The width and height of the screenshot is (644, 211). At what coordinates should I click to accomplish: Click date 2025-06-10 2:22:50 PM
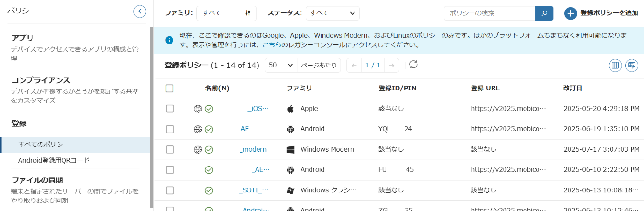pyautogui.click(x=601, y=170)
